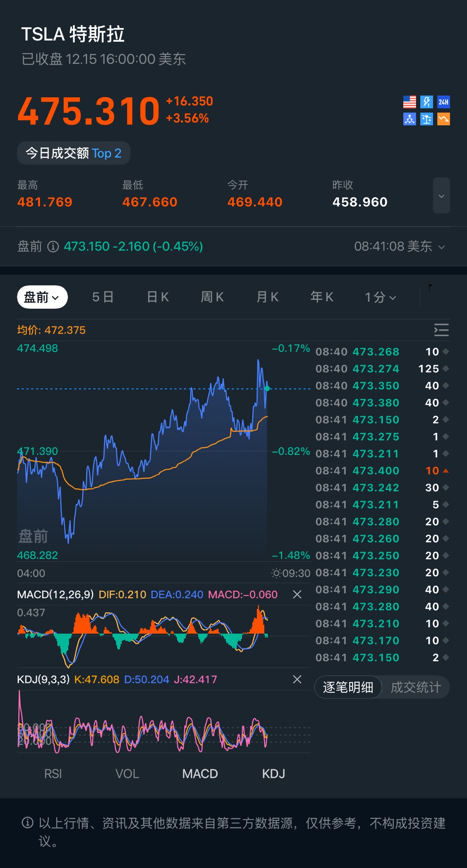This screenshot has width=467, height=868.
Task: Toggle the VOL indicator on
Action: tap(127, 773)
